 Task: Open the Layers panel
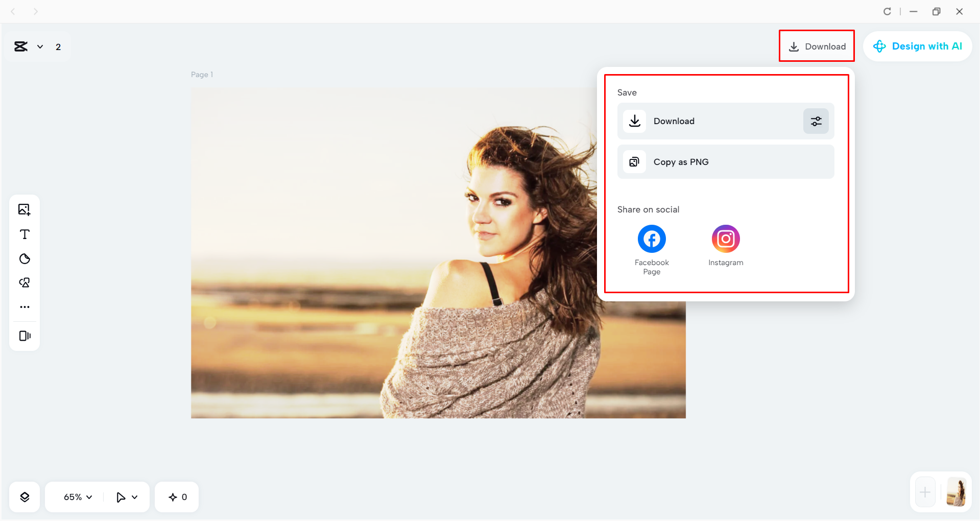24,496
